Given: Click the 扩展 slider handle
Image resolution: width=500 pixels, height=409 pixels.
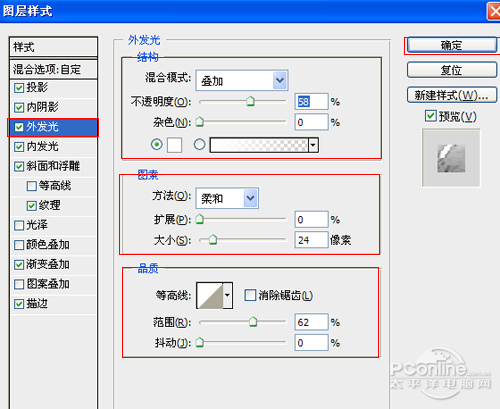Looking at the screenshot, I should [200, 219].
